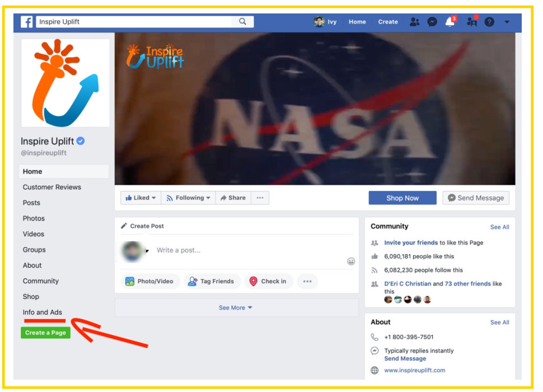Open Posts in the sidebar

coord(31,203)
